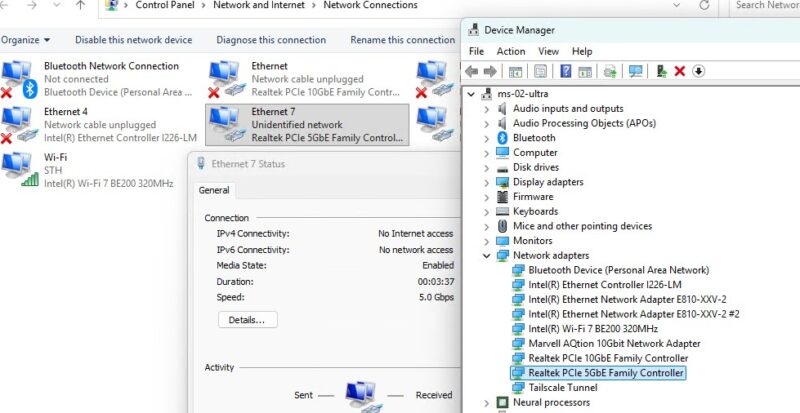Click Diagnose this connection
The image size is (800, 413).
271,40
